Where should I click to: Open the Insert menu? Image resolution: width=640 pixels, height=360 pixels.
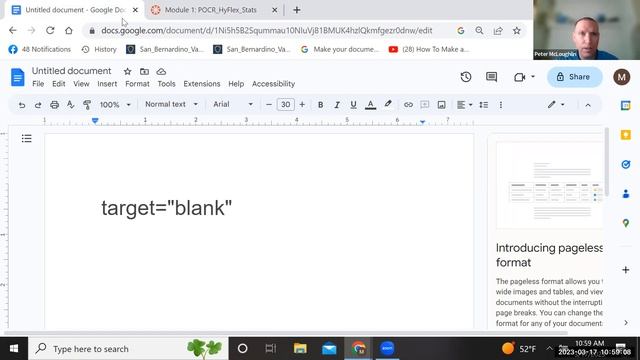pyautogui.click(x=107, y=84)
